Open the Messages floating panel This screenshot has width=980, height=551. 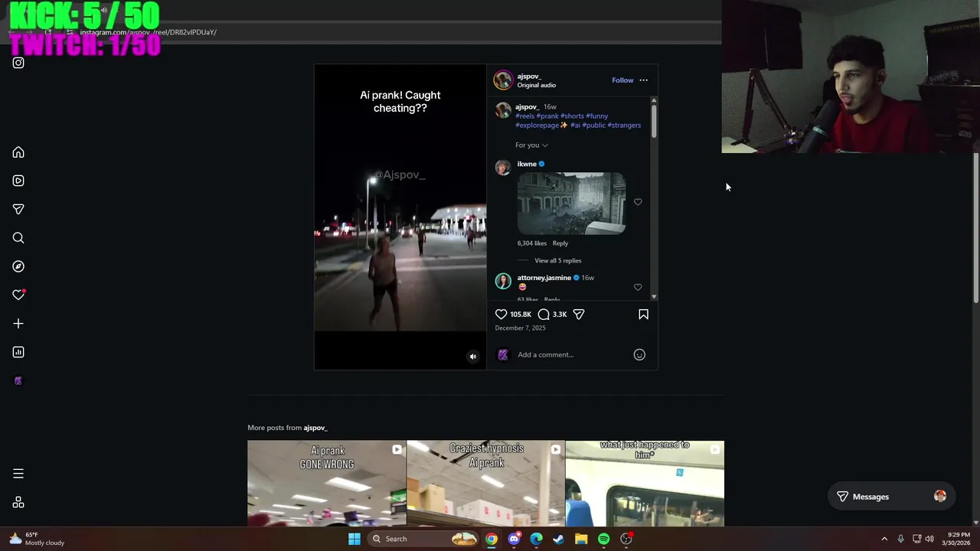pos(893,497)
